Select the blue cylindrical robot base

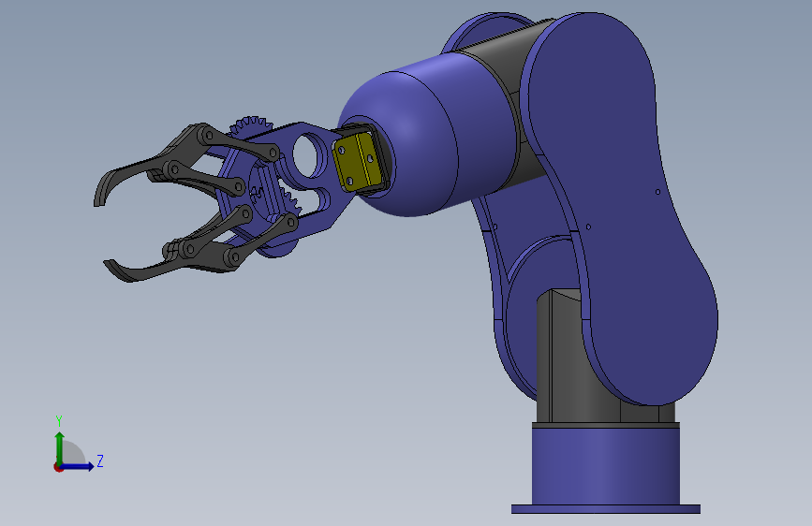coord(605,466)
